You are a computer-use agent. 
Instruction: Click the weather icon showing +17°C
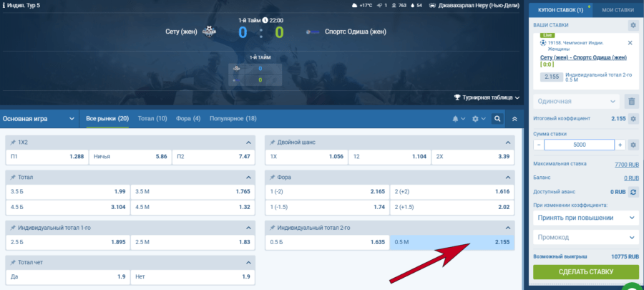coord(354,6)
